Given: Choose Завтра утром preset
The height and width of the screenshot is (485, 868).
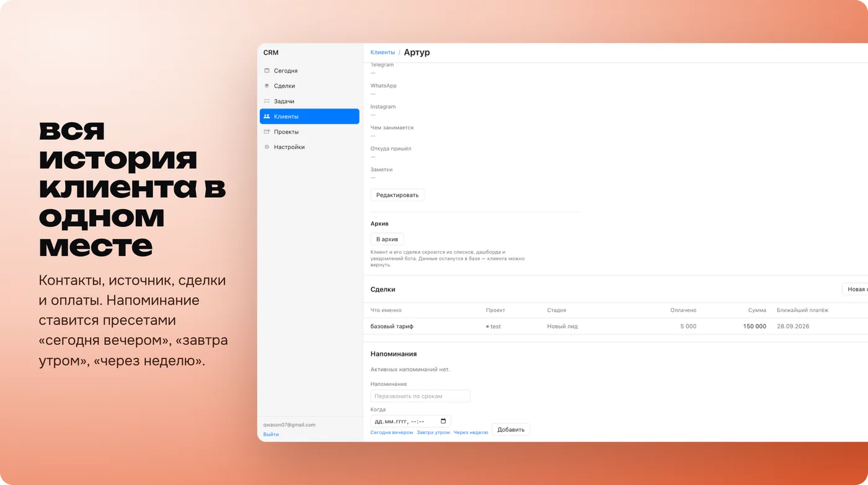Looking at the screenshot, I should coord(433,432).
